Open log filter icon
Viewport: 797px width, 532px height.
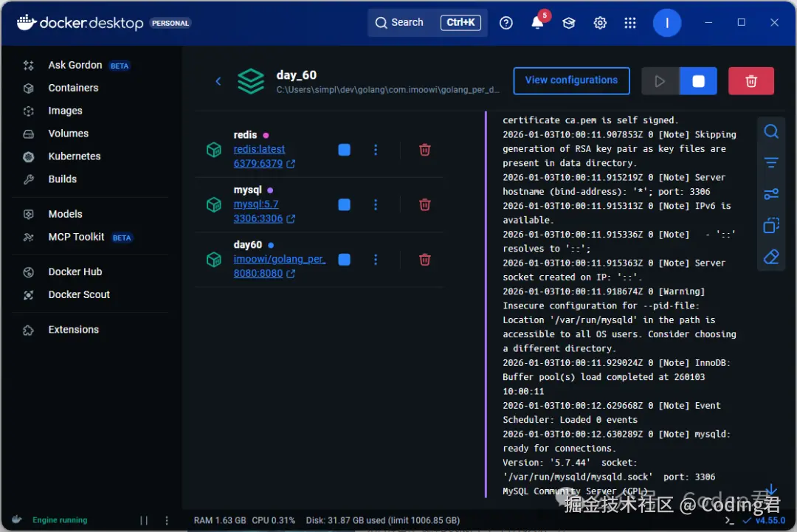771,162
